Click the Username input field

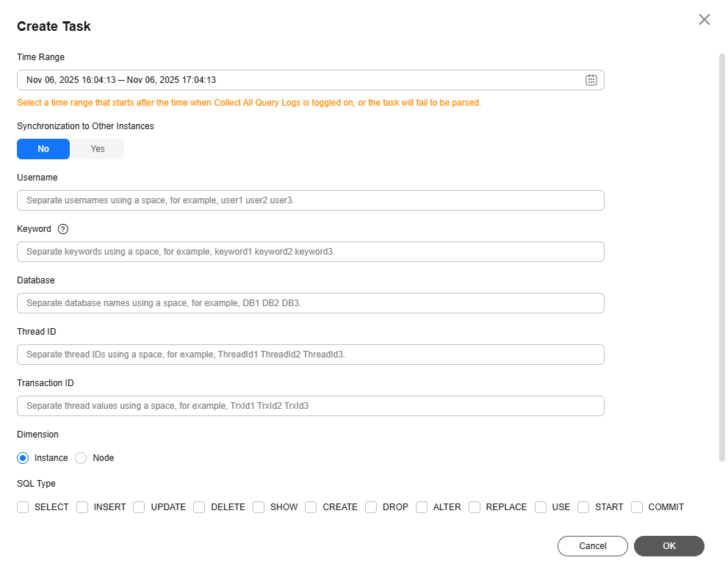pyautogui.click(x=310, y=200)
